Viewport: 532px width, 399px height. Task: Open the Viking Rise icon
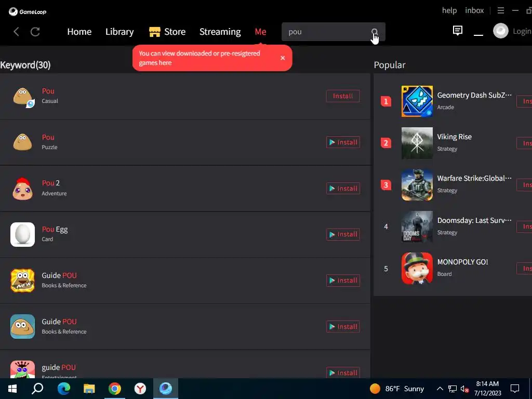click(417, 143)
